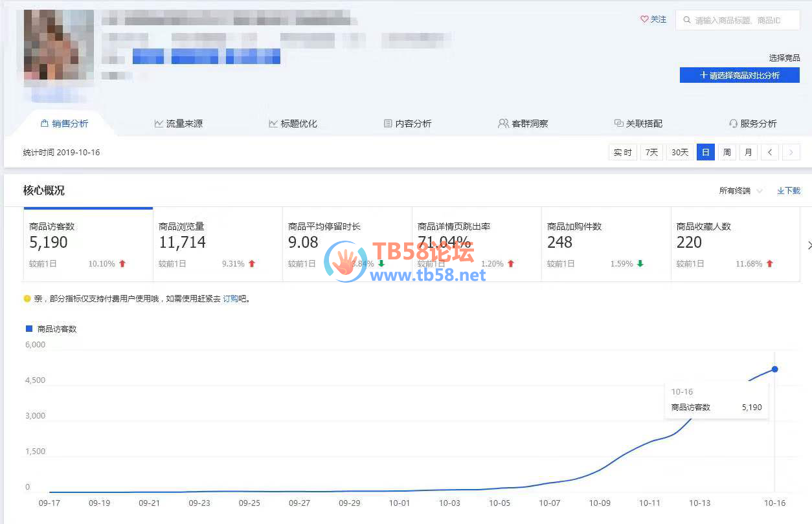Click the heart 关注 follow icon
The width and height of the screenshot is (812, 524).
644,19
